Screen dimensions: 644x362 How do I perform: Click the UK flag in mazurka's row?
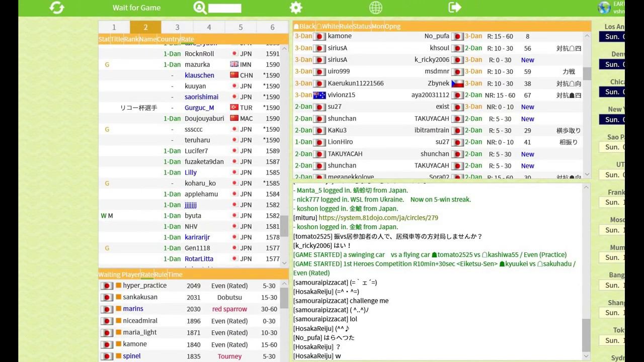pyautogui.click(x=234, y=64)
